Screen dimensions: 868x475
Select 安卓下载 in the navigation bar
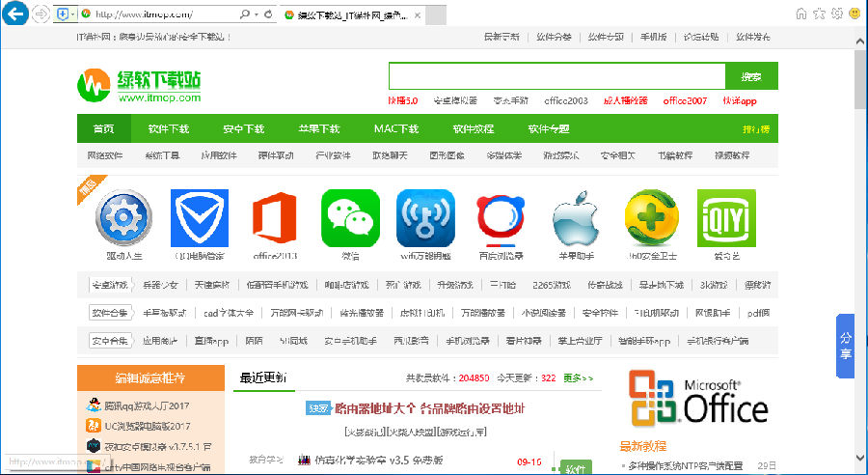tap(244, 128)
